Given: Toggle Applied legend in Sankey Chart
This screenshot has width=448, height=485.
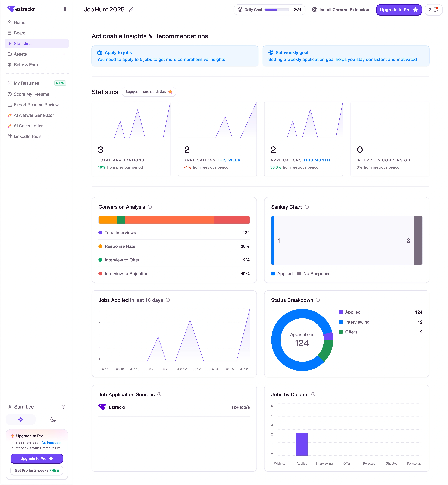Looking at the screenshot, I should click(282, 274).
